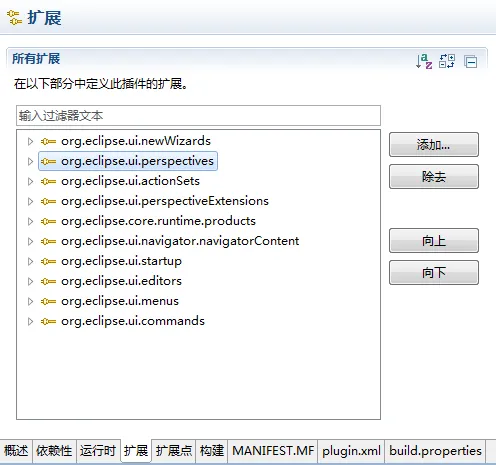Screen dimensions: 496x465
Task: Move the selection up with 向上 button
Action: click(x=434, y=241)
